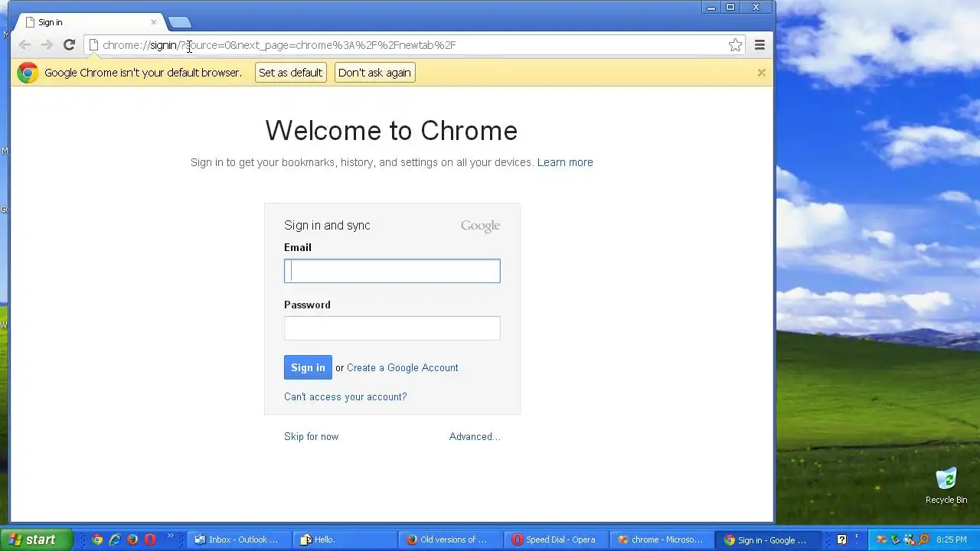This screenshot has height=551, width=980.
Task: Click the 8:25 PM taskbar clock
Action: tap(952, 540)
